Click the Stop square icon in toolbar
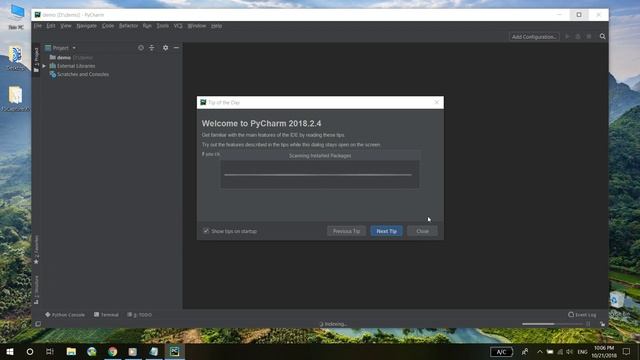Viewport: 640px width, 360px height. point(589,36)
